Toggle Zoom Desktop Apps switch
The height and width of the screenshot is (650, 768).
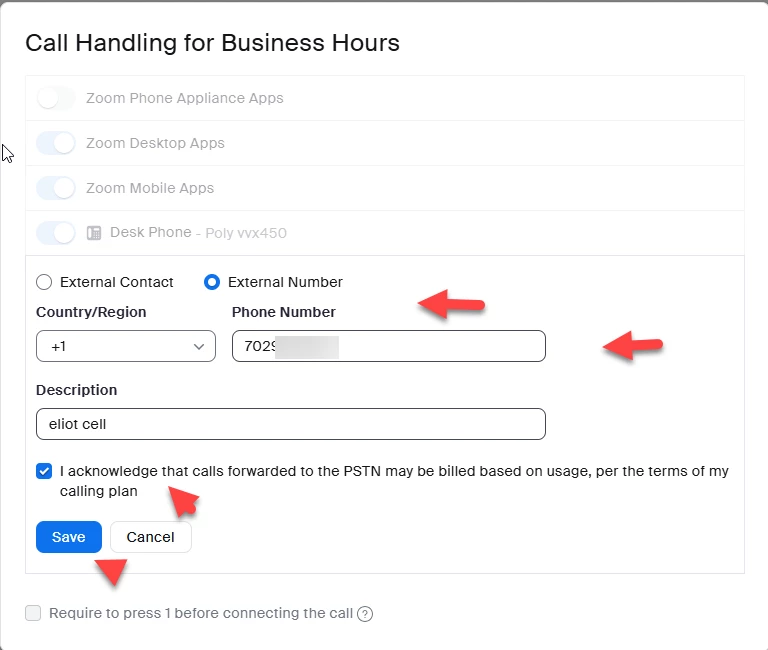(56, 143)
